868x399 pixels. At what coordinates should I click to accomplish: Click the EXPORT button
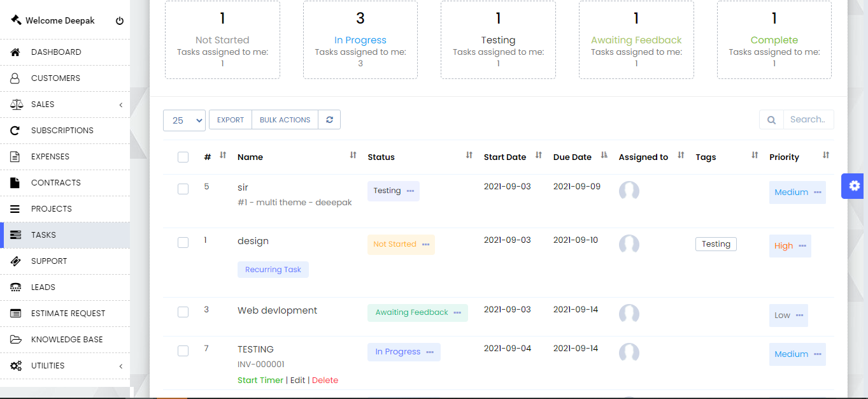[230, 119]
